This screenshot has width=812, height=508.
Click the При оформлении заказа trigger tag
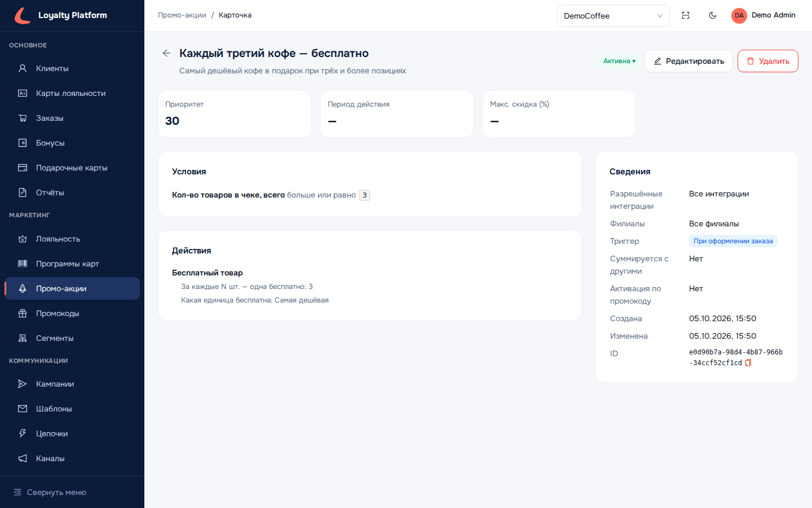733,241
